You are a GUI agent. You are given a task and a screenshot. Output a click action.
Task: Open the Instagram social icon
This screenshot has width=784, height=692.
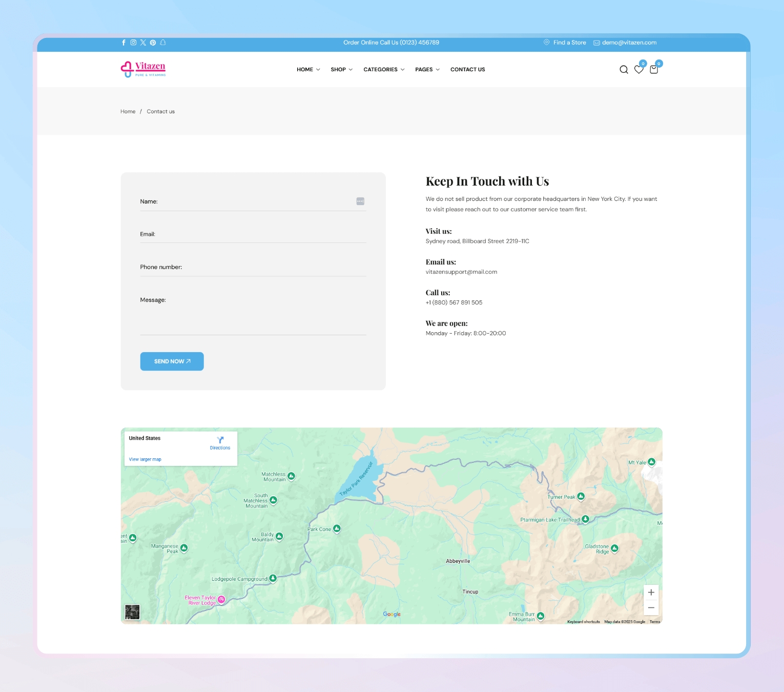point(133,43)
